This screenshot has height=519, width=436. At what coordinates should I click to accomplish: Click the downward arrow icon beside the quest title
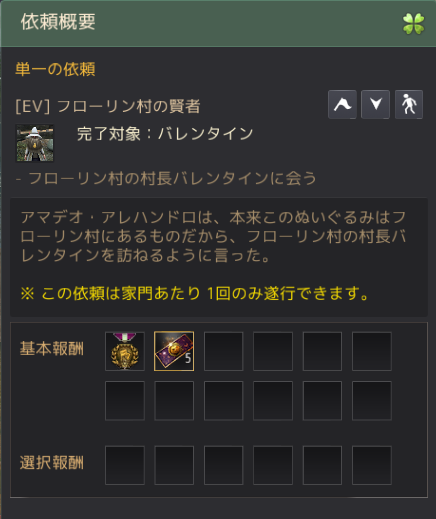[375, 104]
